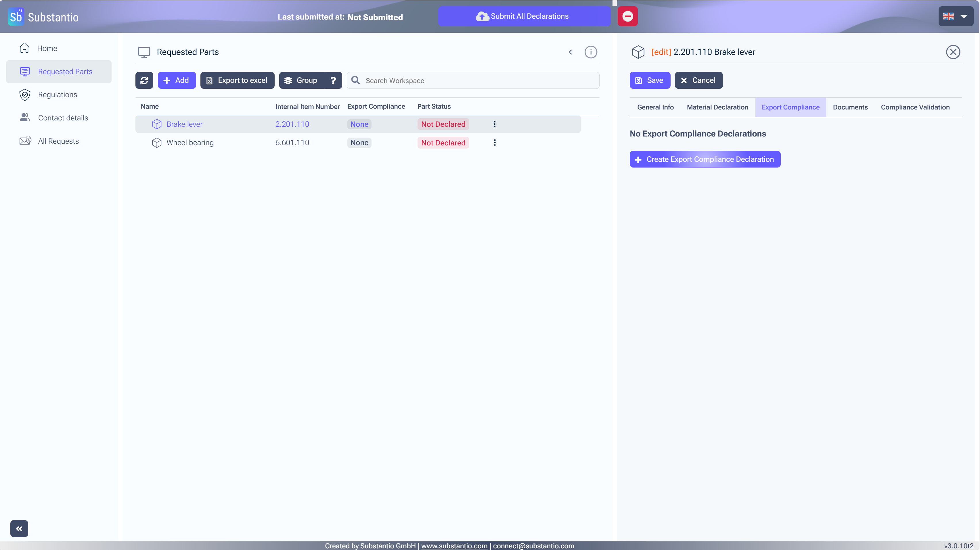Click the red minus icon button
This screenshot has width=980, height=550.
click(x=627, y=16)
